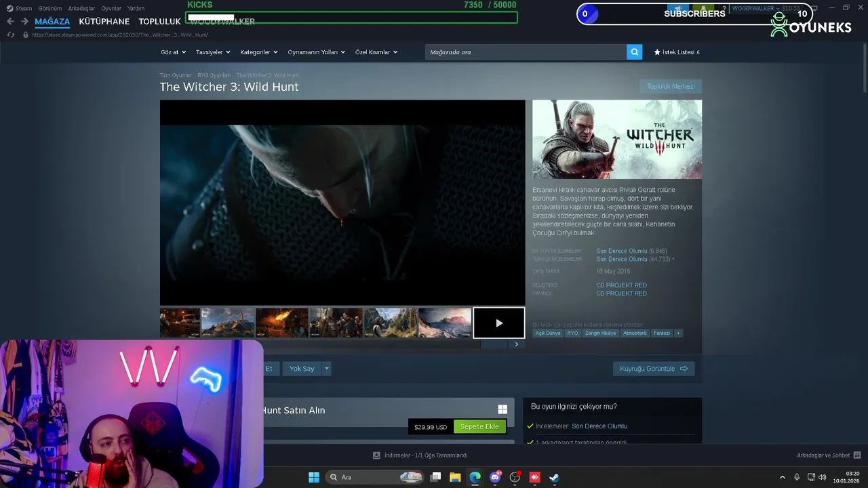868x488 pixels.
Task: Go forward with Steam's forward arrow
Action: click(24, 21)
